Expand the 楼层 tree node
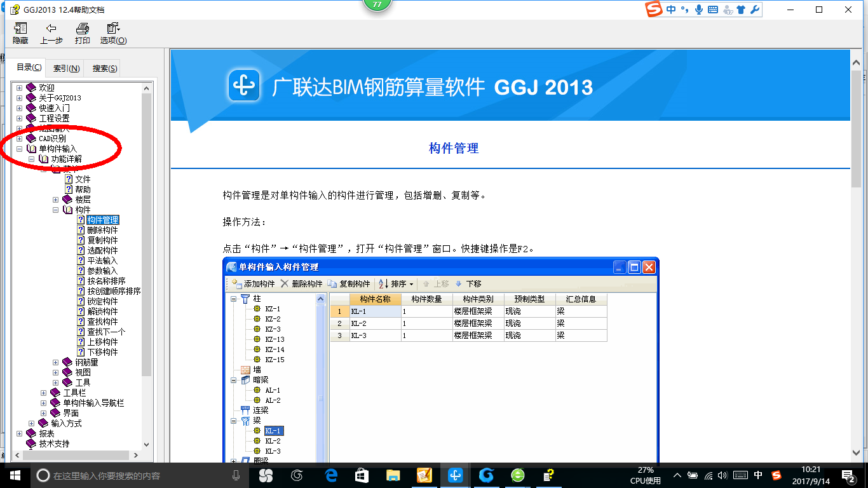This screenshot has width=868, height=488. tap(55, 200)
